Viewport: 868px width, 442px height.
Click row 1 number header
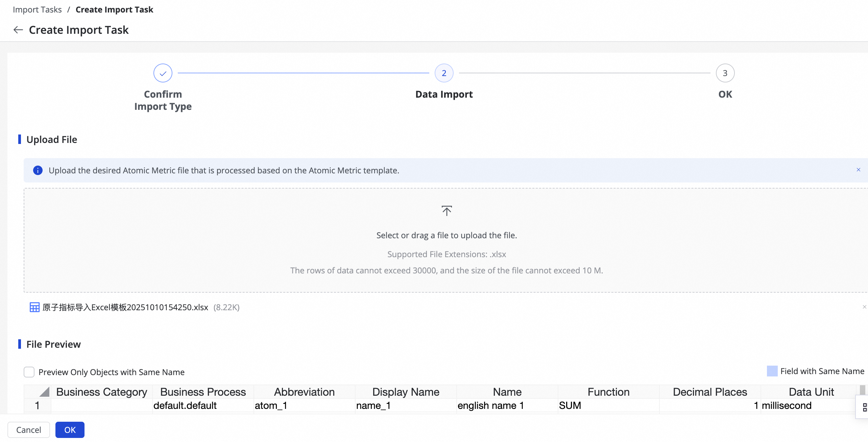37,406
